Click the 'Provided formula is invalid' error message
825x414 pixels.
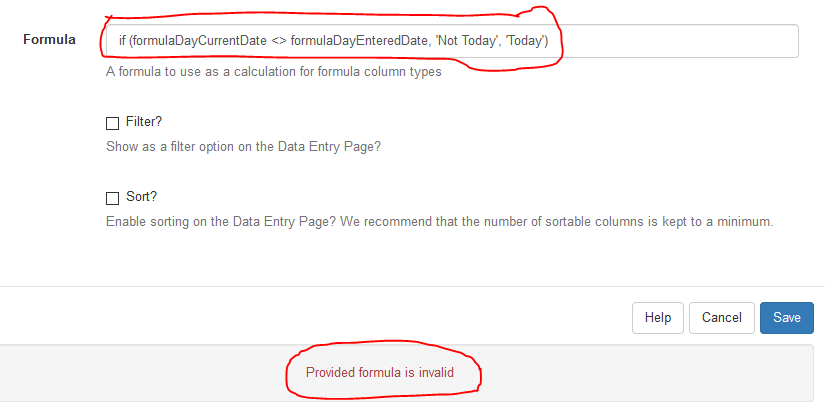click(x=380, y=372)
